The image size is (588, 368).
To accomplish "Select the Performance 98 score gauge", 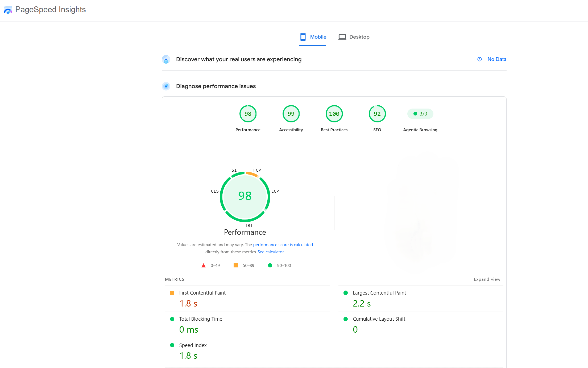I will 248,114.
